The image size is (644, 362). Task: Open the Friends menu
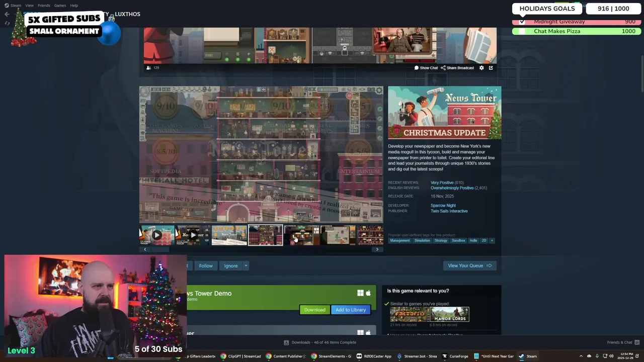[44, 6]
